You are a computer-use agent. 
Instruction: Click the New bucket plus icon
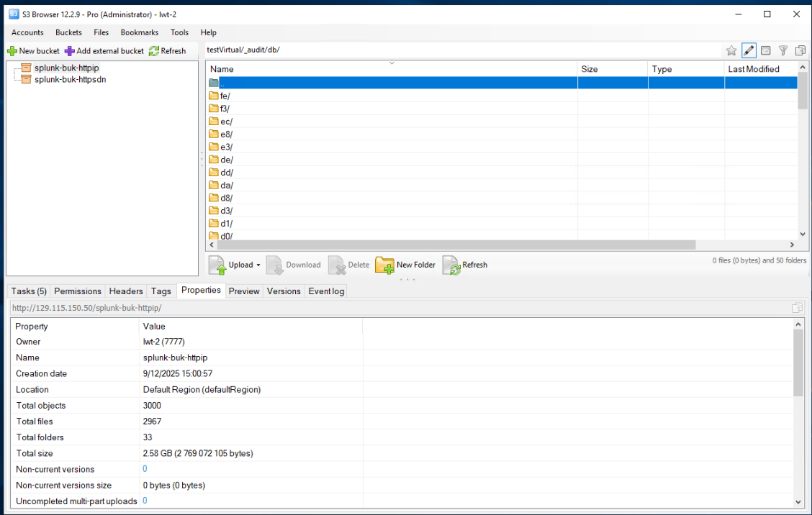(x=12, y=51)
